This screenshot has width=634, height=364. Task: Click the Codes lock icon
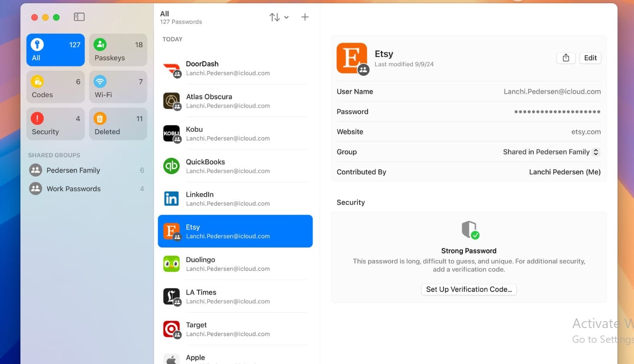point(37,82)
